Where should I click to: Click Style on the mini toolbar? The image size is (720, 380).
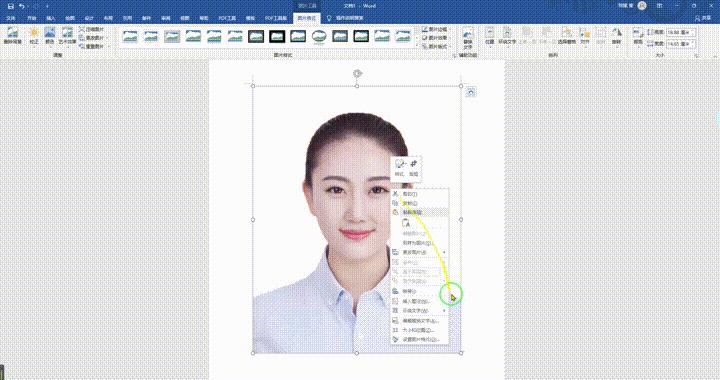pos(400,168)
